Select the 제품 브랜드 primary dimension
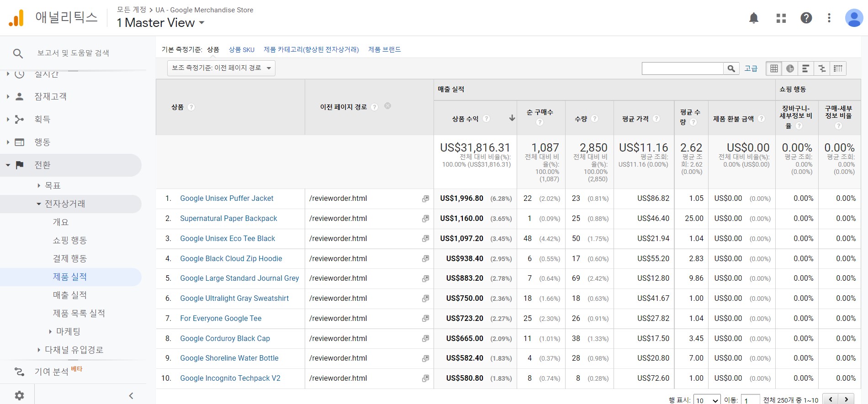 point(385,49)
